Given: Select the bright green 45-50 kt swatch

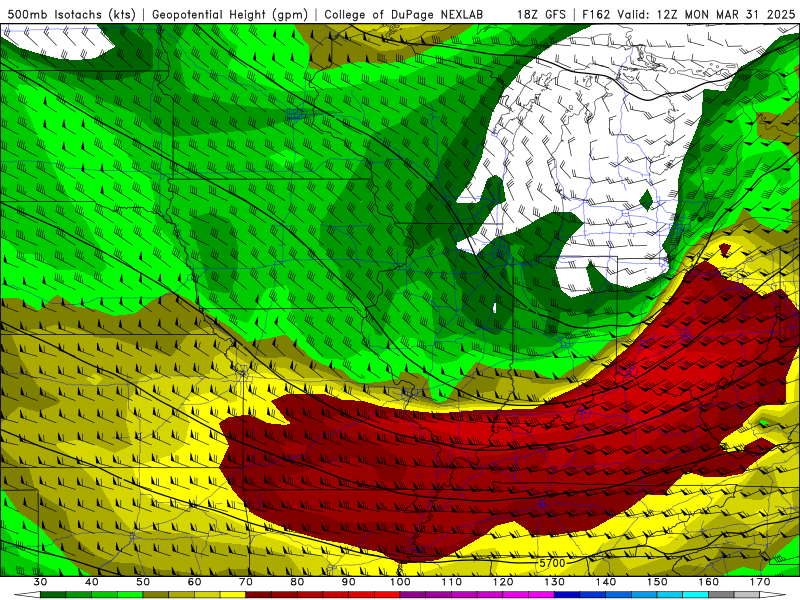Looking at the screenshot, I should [130, 594].
